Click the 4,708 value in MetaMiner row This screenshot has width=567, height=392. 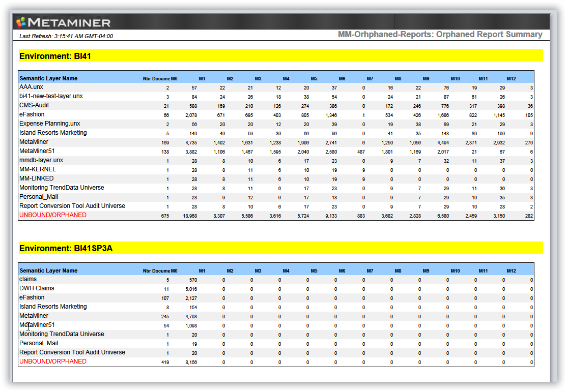pos(191,316)
